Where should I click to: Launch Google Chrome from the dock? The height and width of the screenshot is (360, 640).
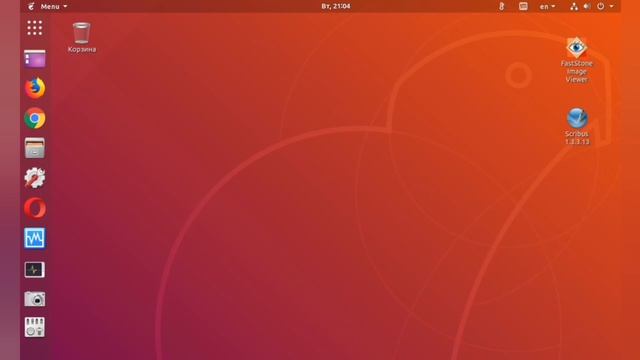point(35,118)
